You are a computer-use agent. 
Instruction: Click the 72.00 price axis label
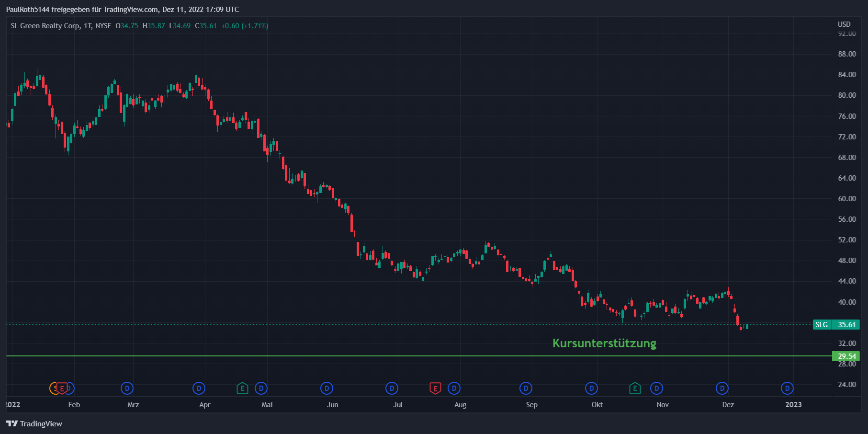point(847,137)
